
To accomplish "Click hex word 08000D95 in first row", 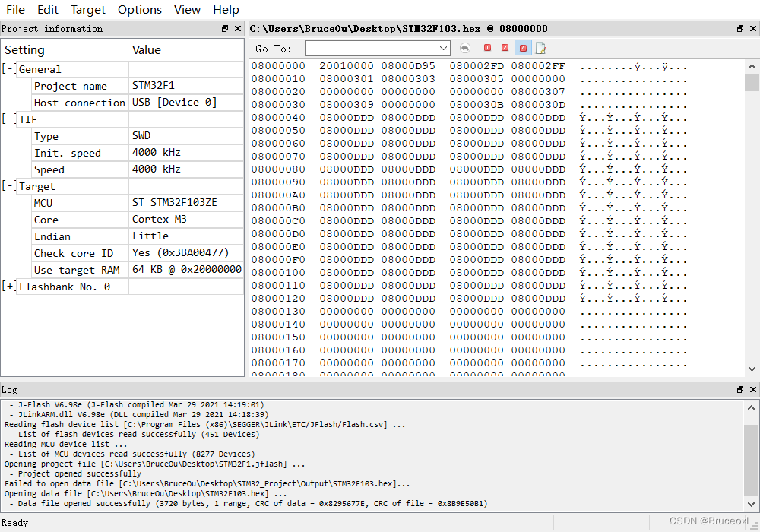I will click(408, 66).
